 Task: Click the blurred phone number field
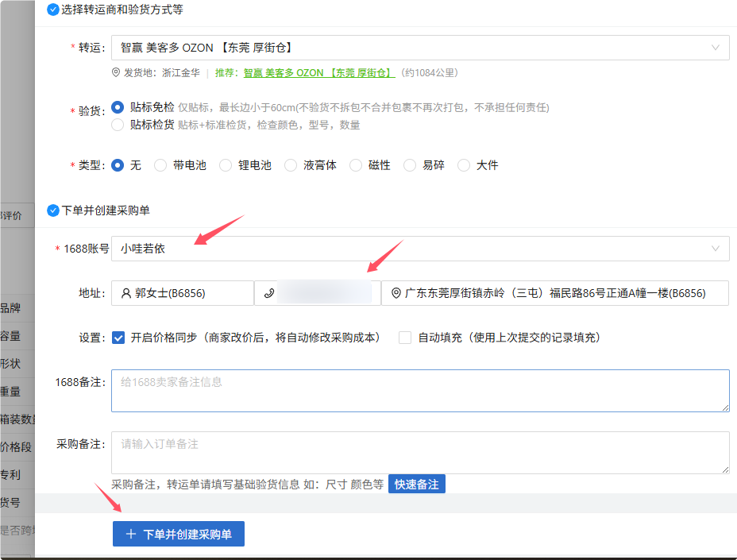point(318,293)
